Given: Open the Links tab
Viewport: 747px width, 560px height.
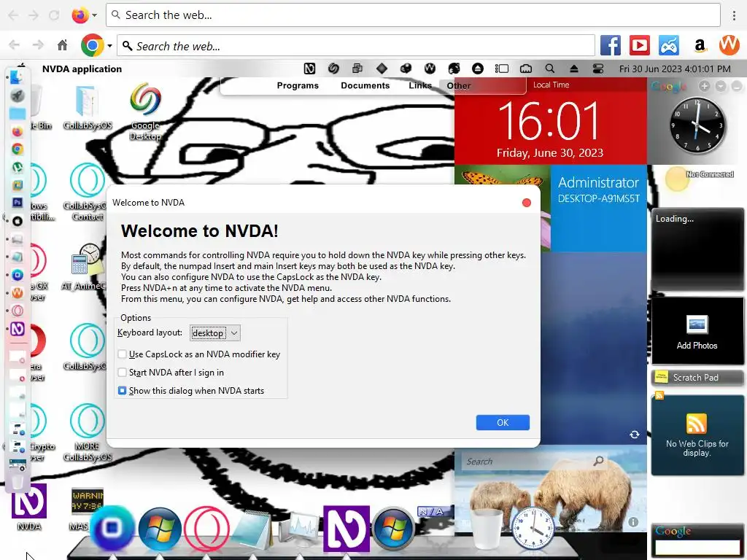Looking at the screenshot, I should click(x=420, y=86).
